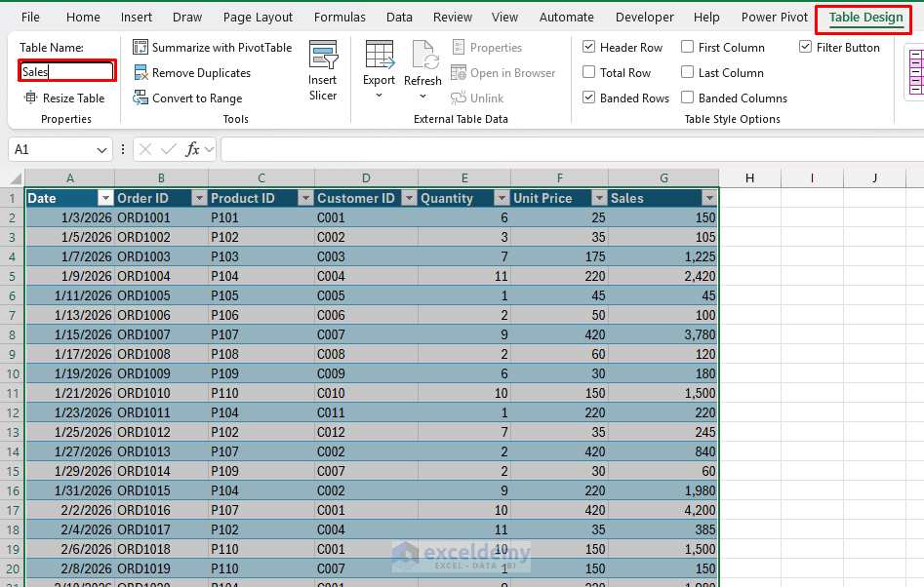The width and height of the screenshot is (924, 587).
Task: Expand the Insert Function dropdown chevron
Action: 209,150
